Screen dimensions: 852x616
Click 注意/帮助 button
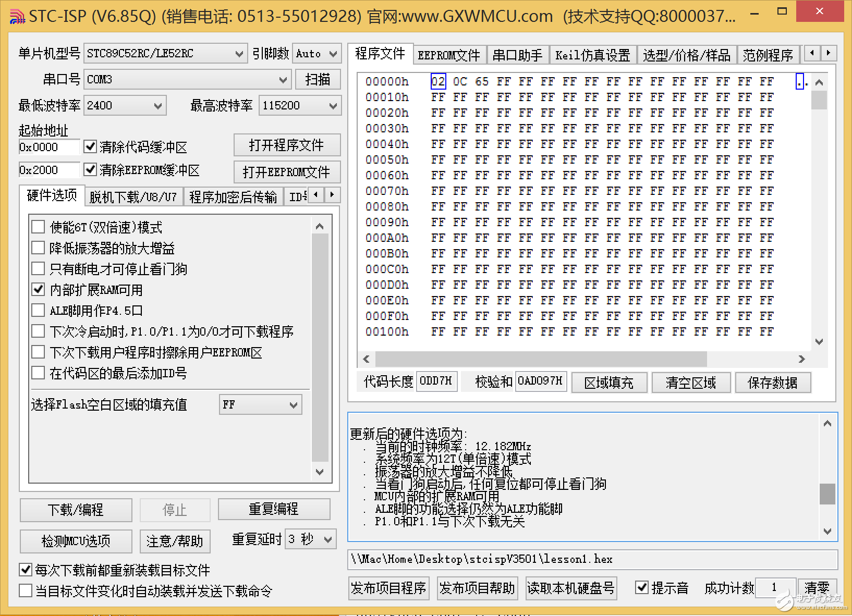click(175, 541)
